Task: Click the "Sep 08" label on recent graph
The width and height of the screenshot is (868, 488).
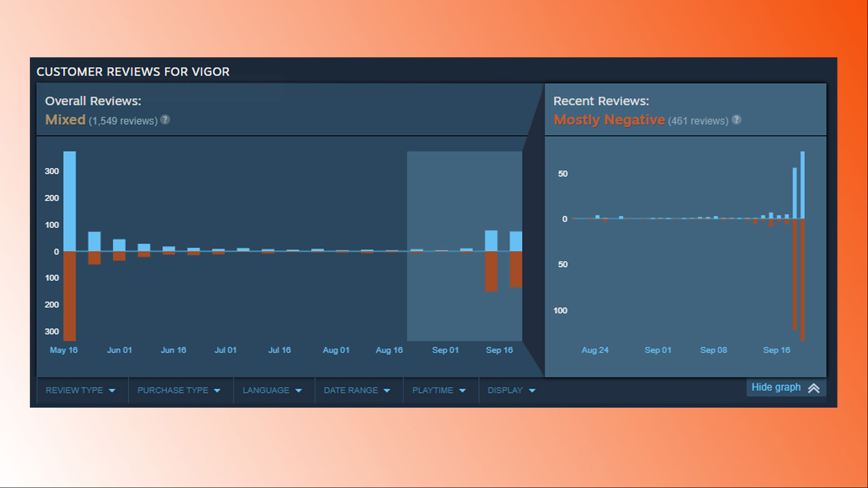Action: [714, 350]
